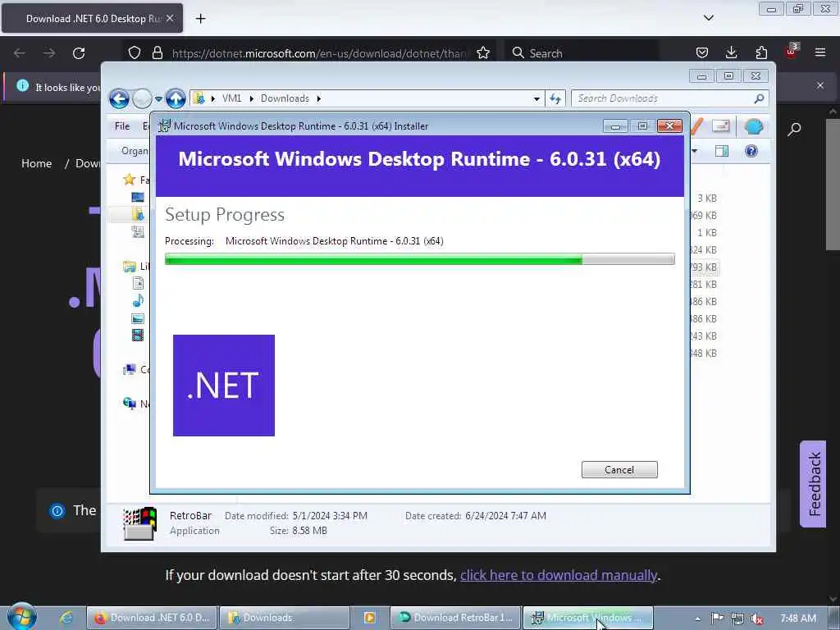Click VM1 in the Explorer breadcrumb
Screen dimensions: 840x630
[231, 98]
